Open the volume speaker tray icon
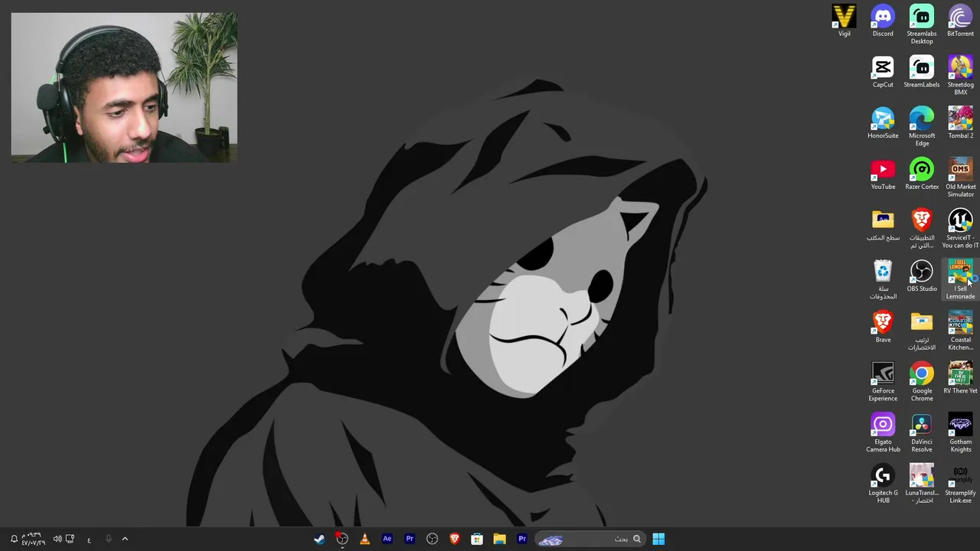980x551 pixels. (x=57, y=539)
